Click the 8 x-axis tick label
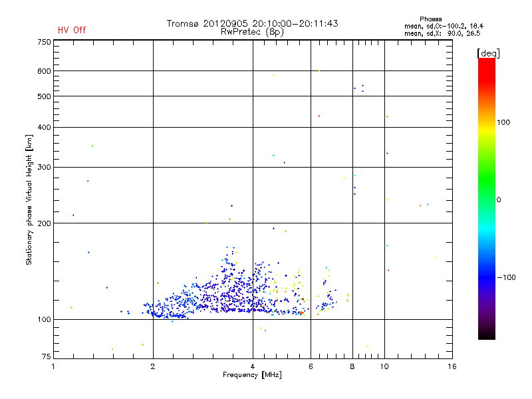The width and height of the screenshot is (532, 399). point(352,366)
